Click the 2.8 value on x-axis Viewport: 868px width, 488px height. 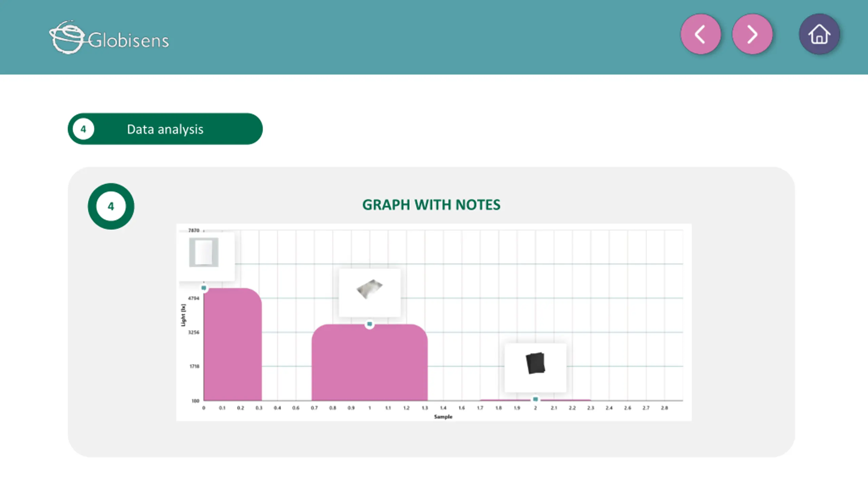click(x=664, y=408)
